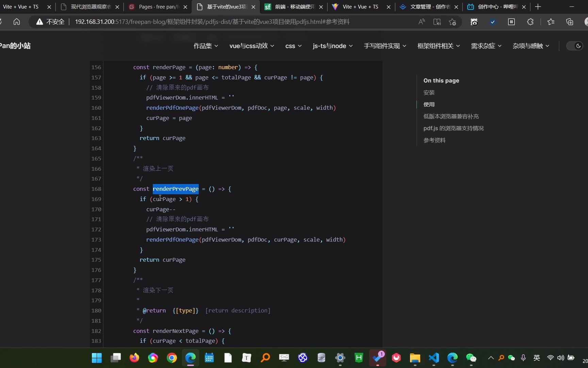The height and width of the screenshot is (368, 588).
Task: Expand the css navigation dropdown
Action: (293, 46)
